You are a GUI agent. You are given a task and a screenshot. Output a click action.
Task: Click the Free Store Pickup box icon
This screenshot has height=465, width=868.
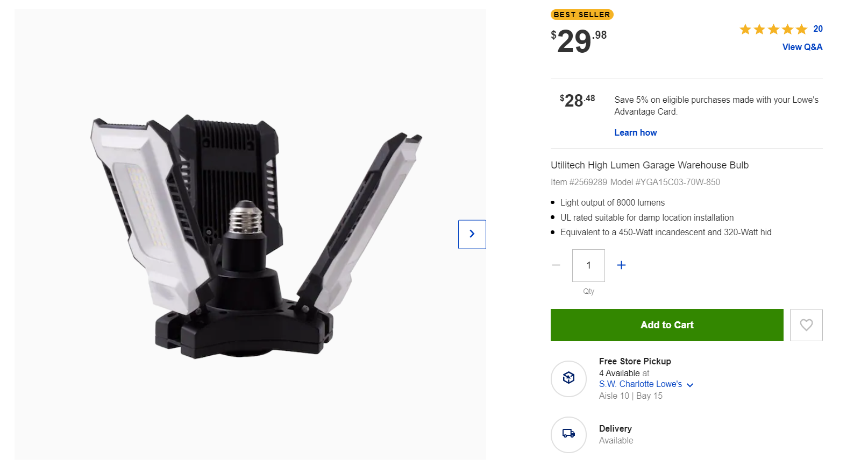[x=568, y=378]
